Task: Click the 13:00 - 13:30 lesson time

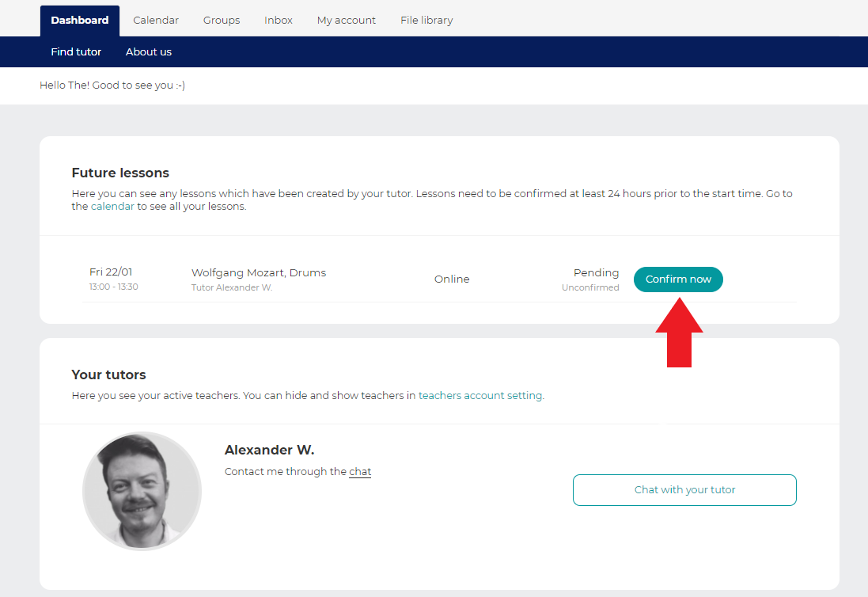Action: pos(113,287)
